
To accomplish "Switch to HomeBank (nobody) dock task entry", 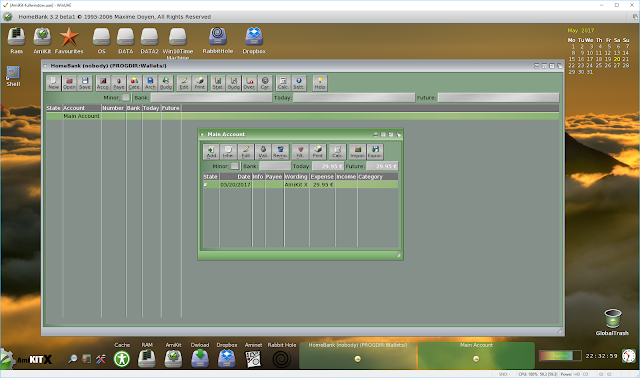I will [x=358, y=355].
